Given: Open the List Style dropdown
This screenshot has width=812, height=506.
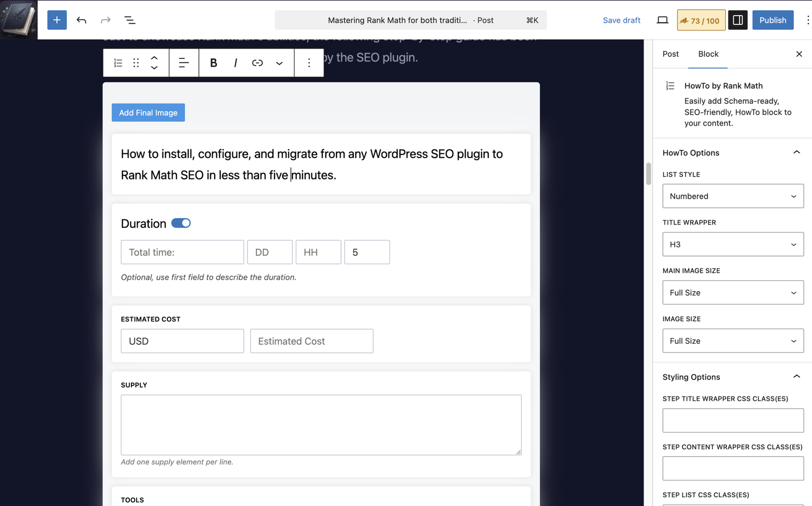Looking at the screenshot, I should (733, 196).
